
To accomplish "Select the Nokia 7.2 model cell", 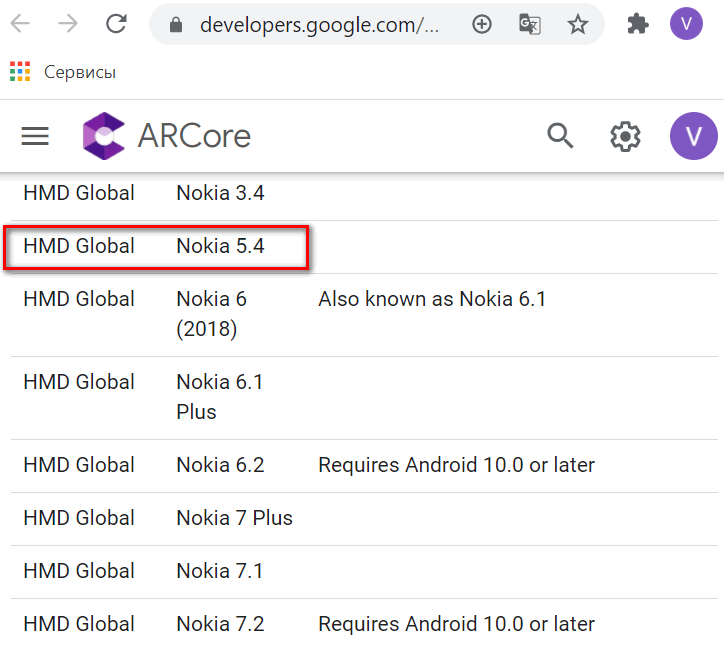I will 220,624.
